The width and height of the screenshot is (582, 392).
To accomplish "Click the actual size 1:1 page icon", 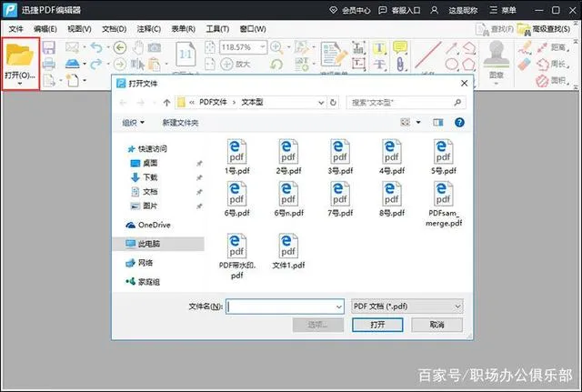I will [x=186, y=55].
